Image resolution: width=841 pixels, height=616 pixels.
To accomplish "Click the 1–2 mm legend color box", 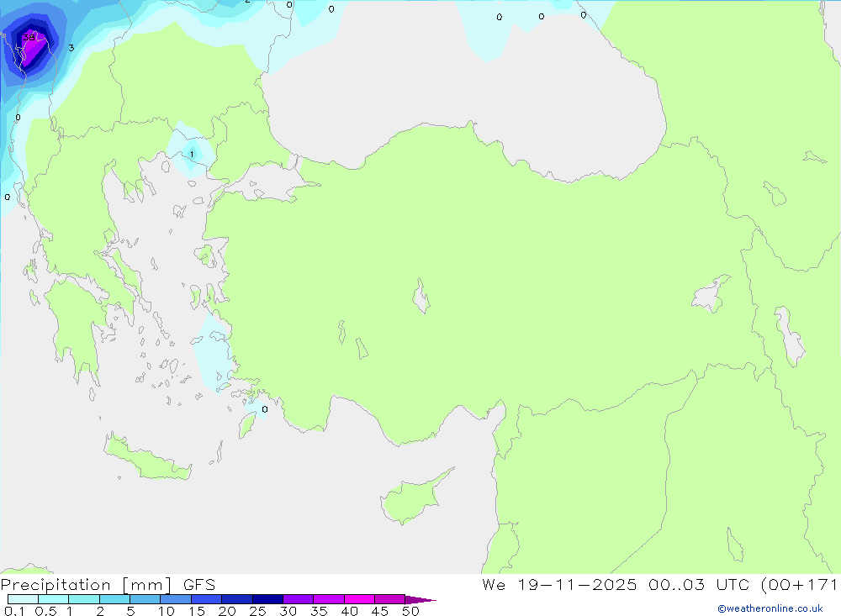I will coord(84,599).
